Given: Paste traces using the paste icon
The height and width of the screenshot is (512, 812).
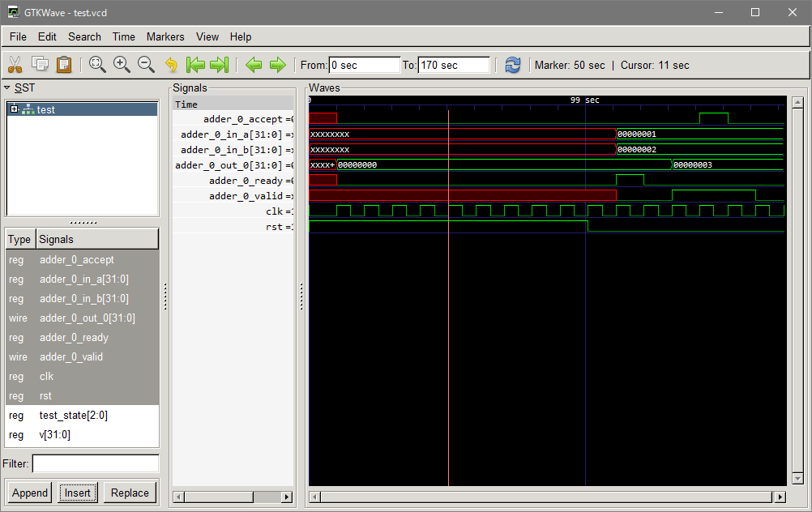Looking at the screenshot, I should 63,64.
